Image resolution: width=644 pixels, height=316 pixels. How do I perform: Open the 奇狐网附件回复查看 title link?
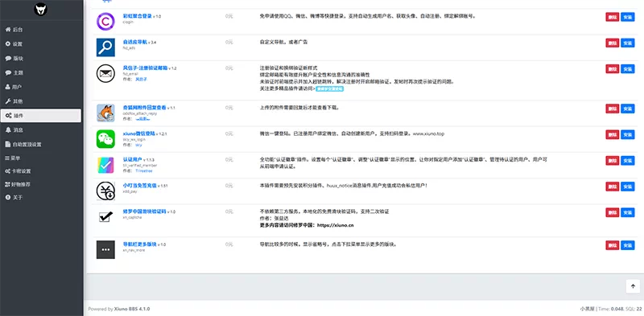point(144,108)
